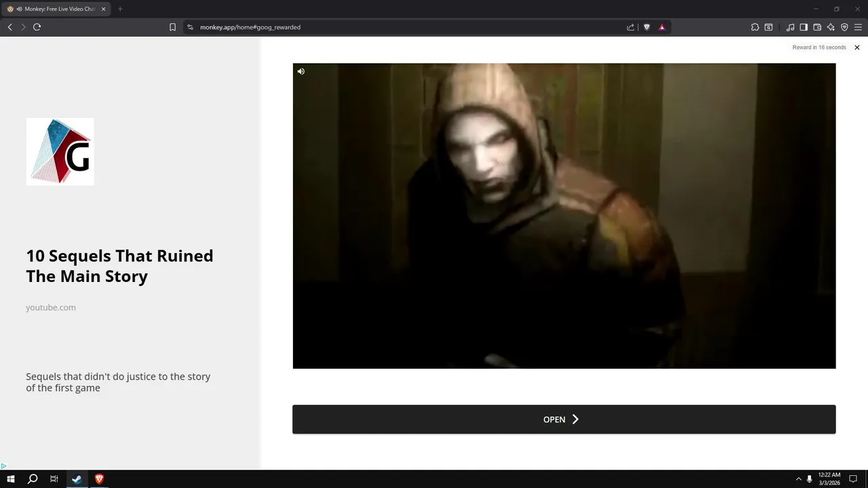This screenshot has width=868, height=488.
Task: Open the Brave VPN shield icon
Action: pos(844,27)
